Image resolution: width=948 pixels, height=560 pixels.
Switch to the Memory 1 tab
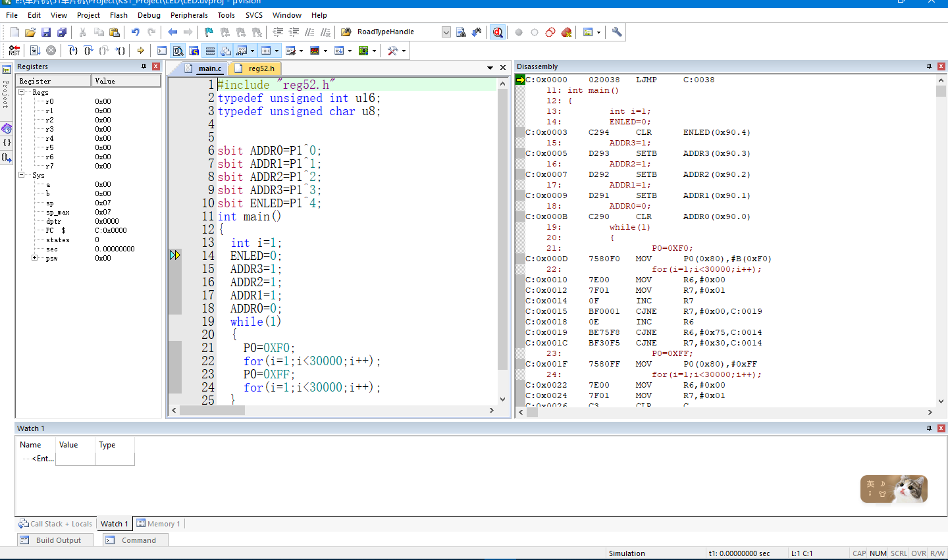(159, 524)
